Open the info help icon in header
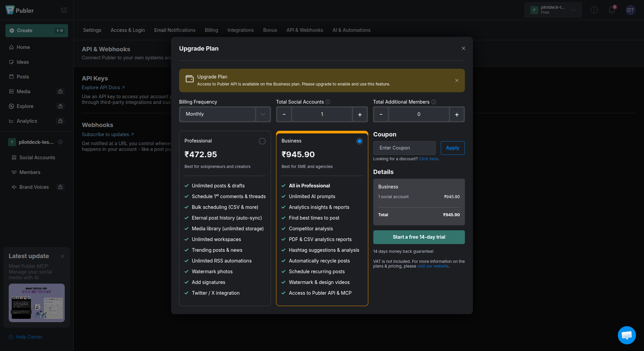 click(594, 10)
